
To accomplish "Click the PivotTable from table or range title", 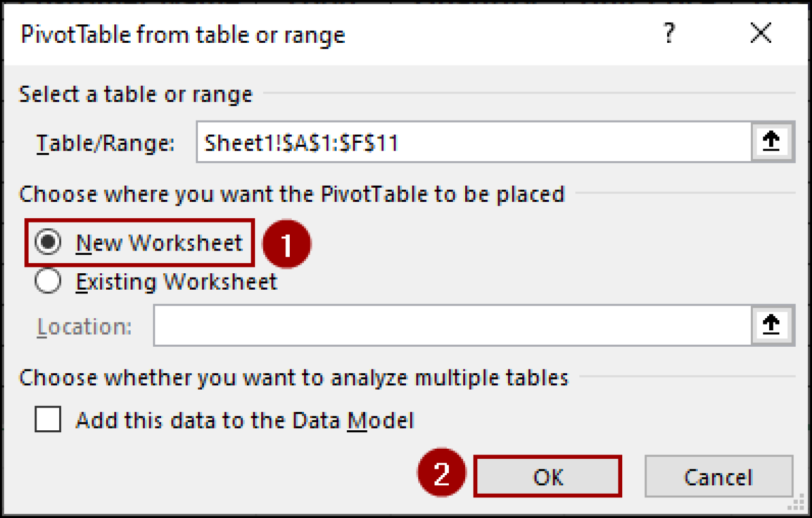I will (x=182, y=33).
